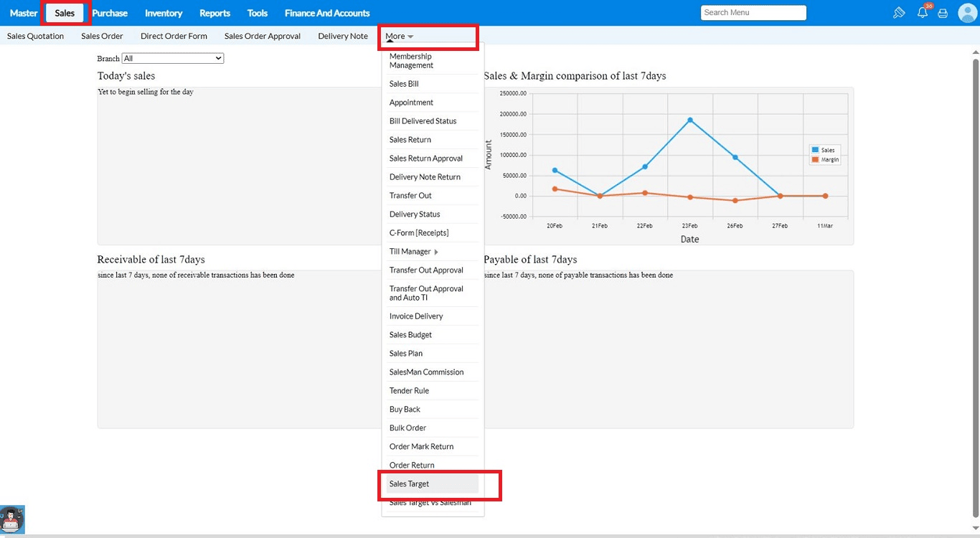
Task: Toggle the Margin series in chart legend
Action: 825,160
